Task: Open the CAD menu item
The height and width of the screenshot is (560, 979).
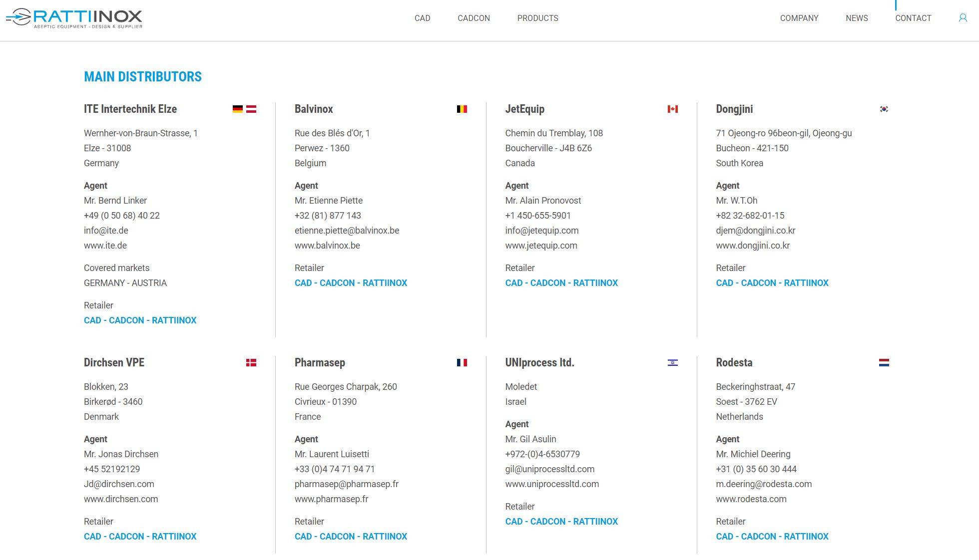Action: coord(423,18)
